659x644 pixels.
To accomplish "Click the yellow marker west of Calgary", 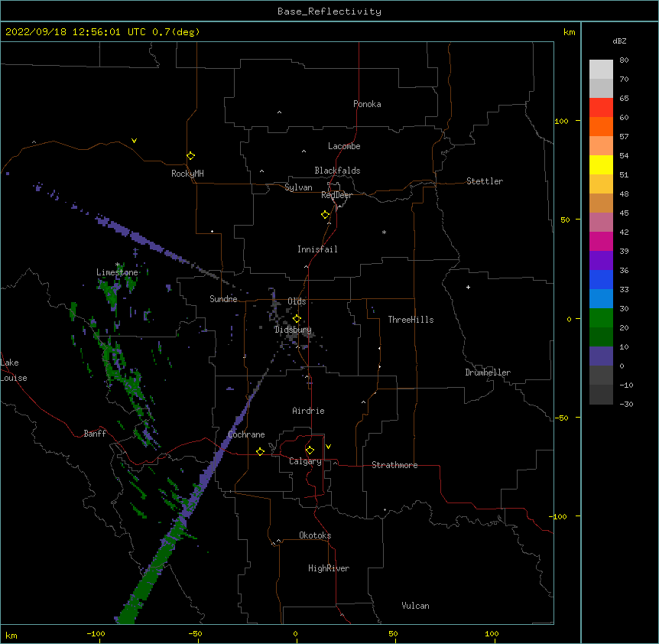I will click(x=260, y=451).
